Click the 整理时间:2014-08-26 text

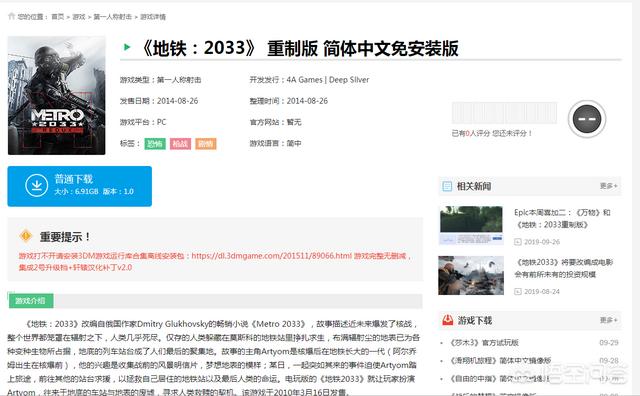(x=289, y=101)
